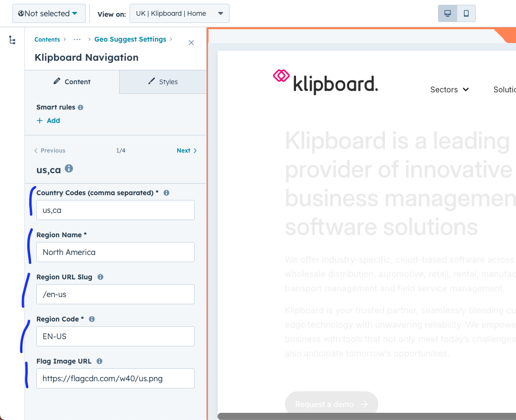Open the Not selected dropdown
The image size is (516, 420).
coord(49,13)
